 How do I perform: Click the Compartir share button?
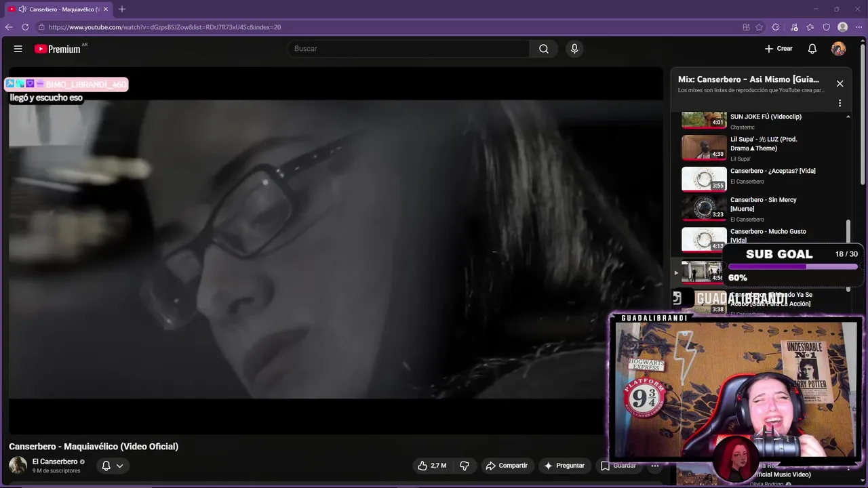[507, 466]
